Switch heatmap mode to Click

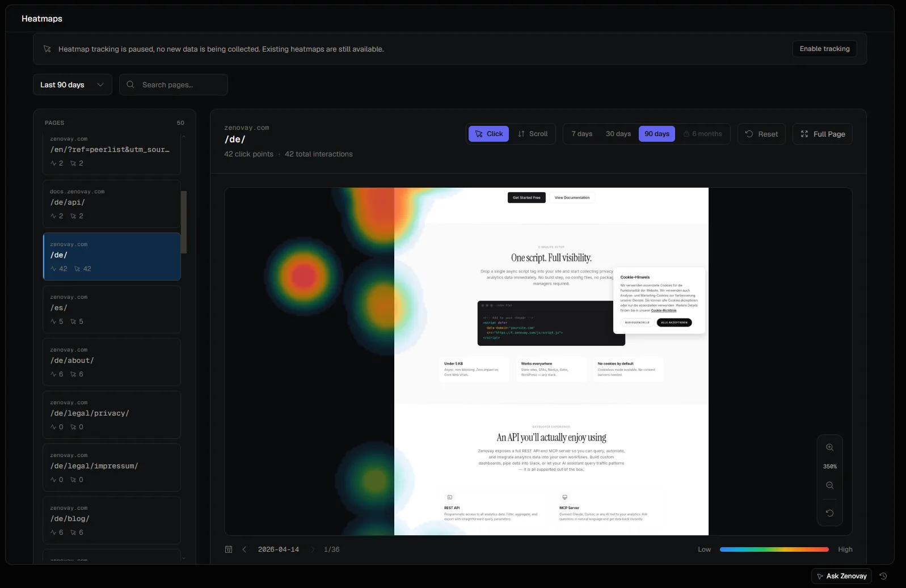click(488, 134)
